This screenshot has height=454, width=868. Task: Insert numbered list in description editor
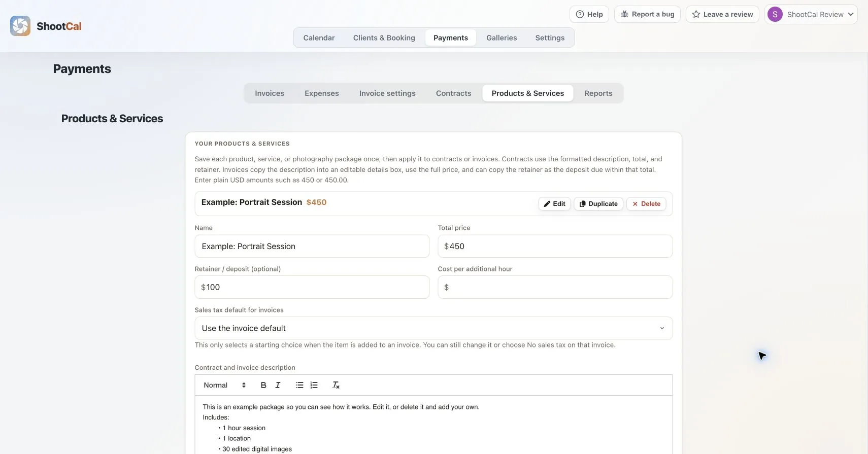coord(314,385)
